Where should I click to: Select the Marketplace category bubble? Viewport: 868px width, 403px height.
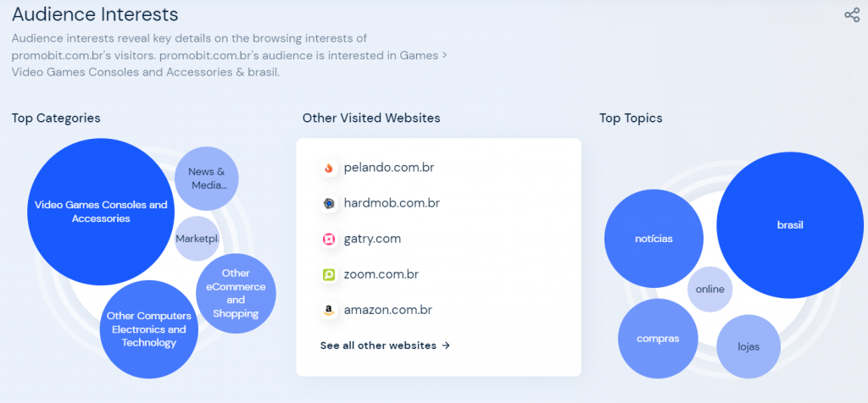(197, 239)
